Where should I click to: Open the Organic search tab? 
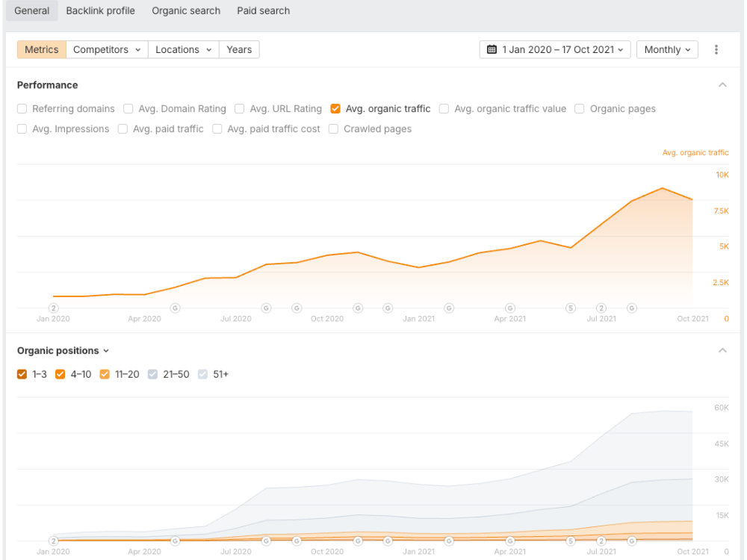pos(185,10)
